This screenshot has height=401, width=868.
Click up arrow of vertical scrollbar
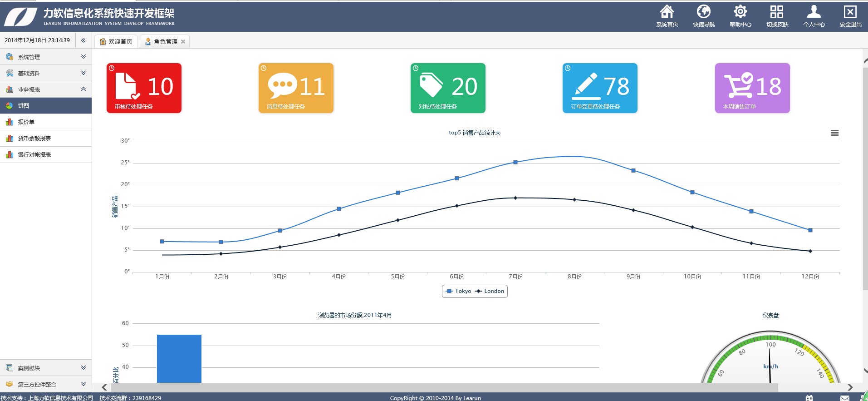865,61
